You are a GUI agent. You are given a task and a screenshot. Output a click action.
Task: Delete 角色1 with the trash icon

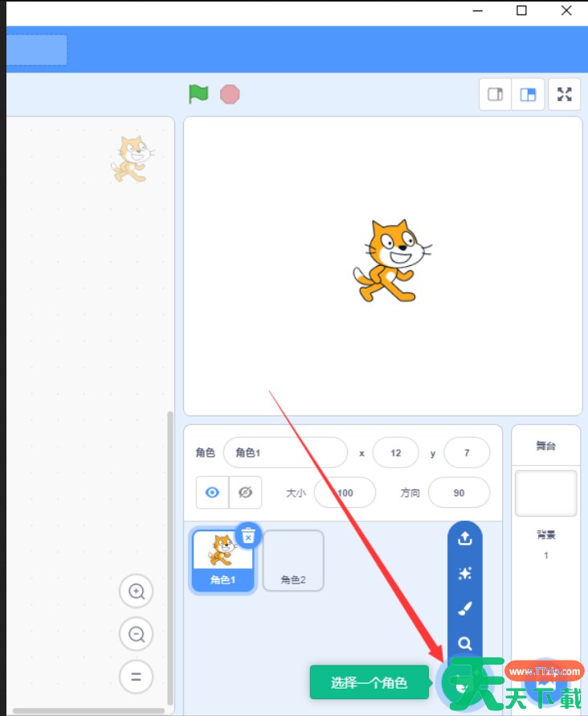(x=249, y=535)
